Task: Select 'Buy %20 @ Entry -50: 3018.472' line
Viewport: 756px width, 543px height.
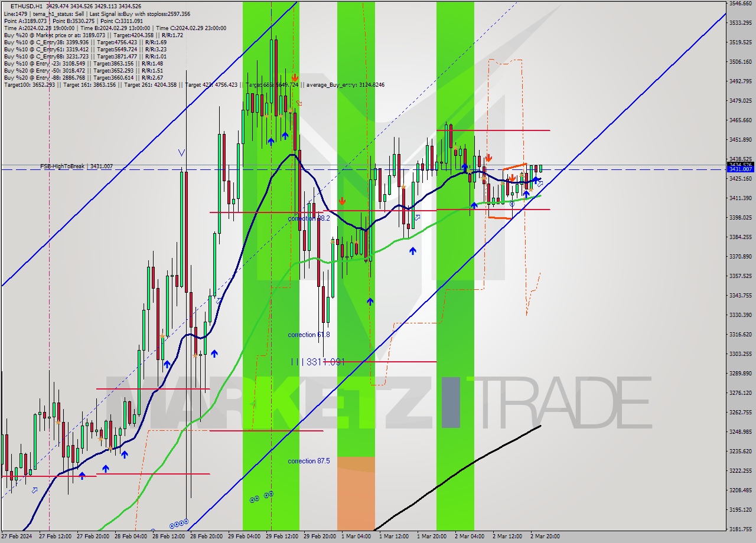Action: click(x=83, y=70)
